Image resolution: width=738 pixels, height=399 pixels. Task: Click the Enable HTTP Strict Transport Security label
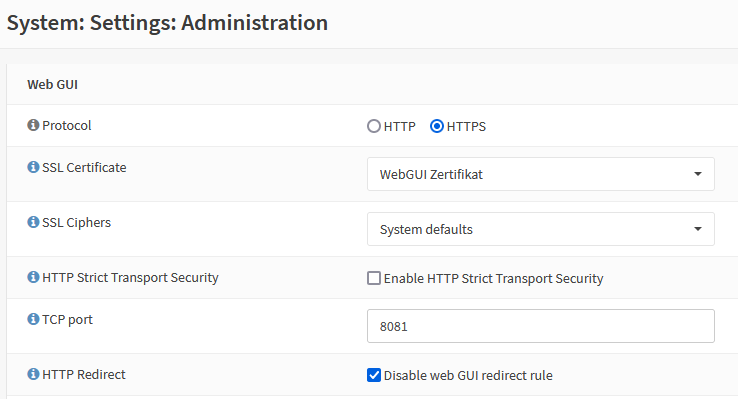[493, 279]
